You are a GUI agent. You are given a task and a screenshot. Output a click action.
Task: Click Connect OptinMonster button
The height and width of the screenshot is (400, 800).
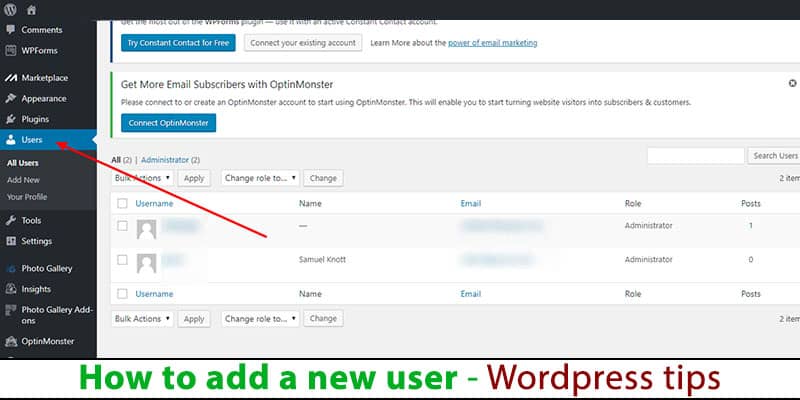[x=168, y=123]
